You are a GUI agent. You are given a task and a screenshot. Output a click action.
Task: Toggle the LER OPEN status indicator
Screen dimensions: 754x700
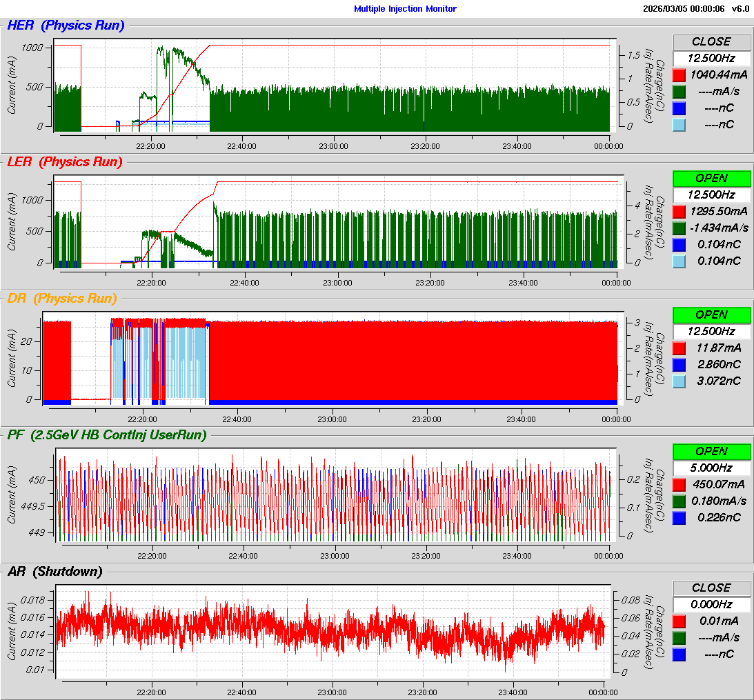click(x=711, y=178)
